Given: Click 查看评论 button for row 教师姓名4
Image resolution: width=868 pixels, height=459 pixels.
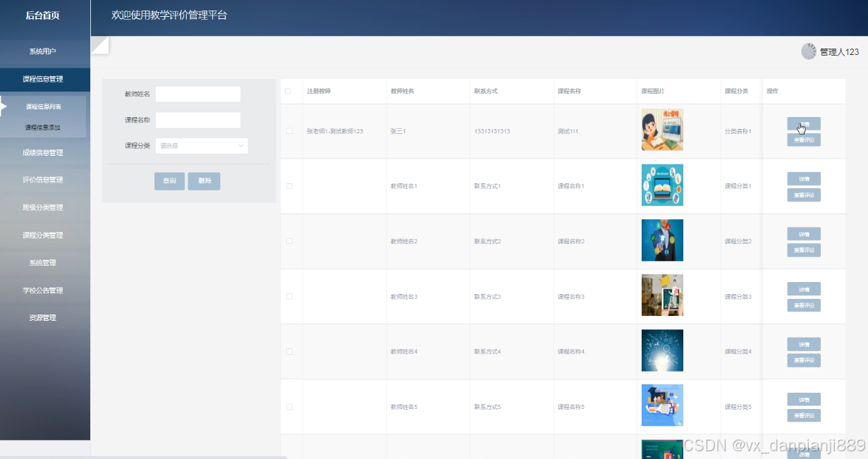Looking at the screenshot, I should (x=804, y=360).
